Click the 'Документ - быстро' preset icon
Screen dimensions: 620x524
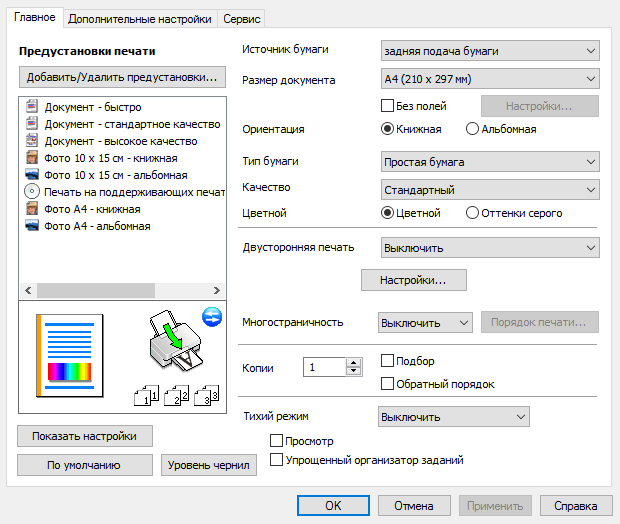[x=32, y=106]
